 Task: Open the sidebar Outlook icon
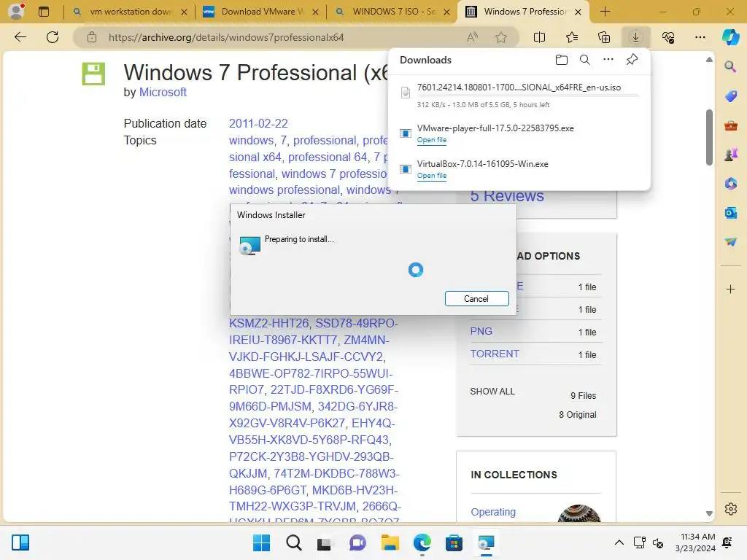pyautogui.click(x=730, y=212)
